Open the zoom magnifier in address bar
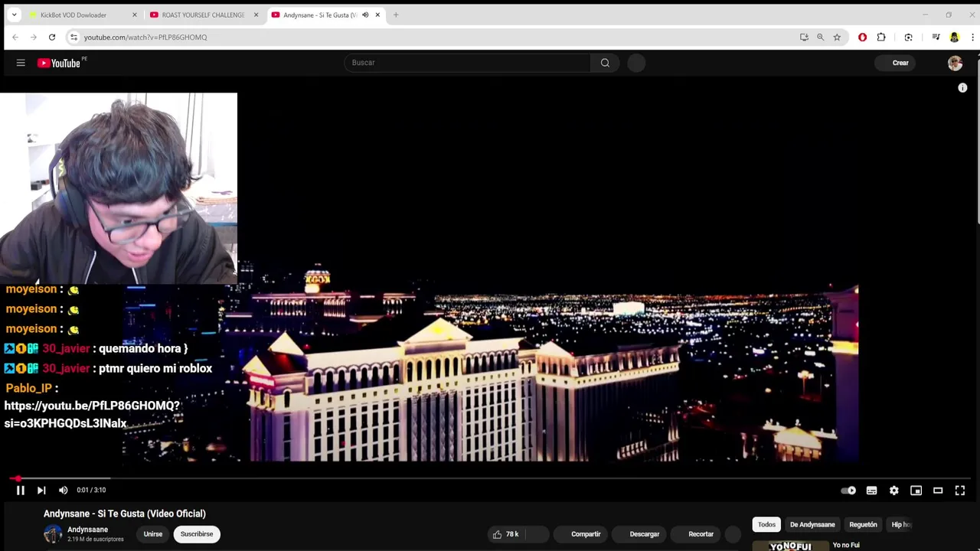 (x=820, y=37)
